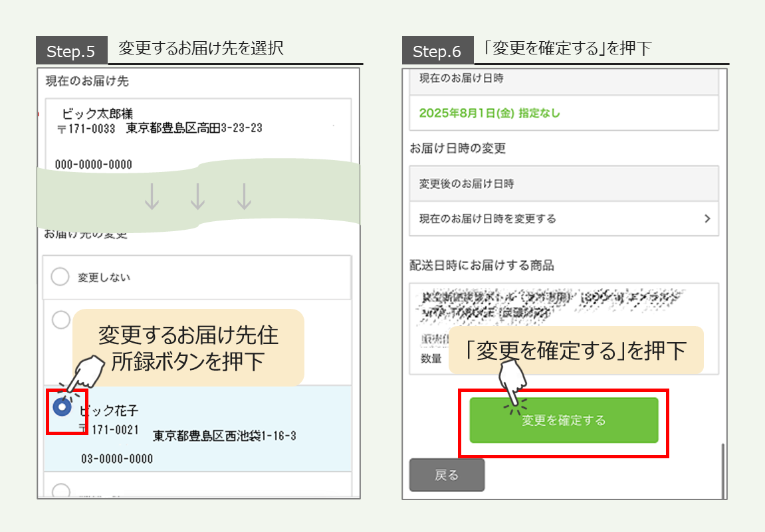765x532 pixels.
Task: Click the gray 戻る button
Action: 447,475
